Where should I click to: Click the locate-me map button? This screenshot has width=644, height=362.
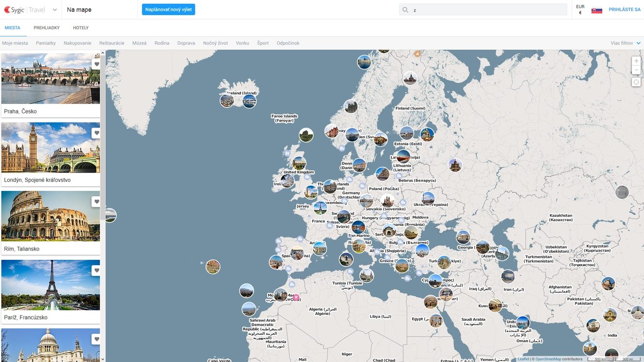coord(636,82)
